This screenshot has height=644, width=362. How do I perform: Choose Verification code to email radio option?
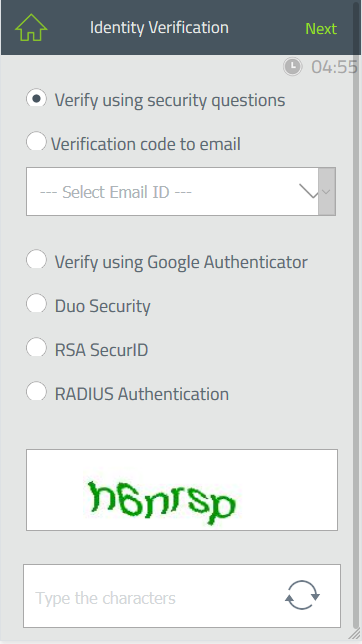point(36,142)
